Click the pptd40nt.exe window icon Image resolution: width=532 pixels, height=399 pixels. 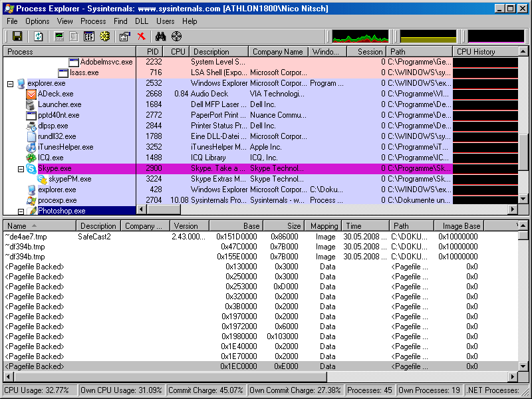pyautogui.click(x=31, y=115)
